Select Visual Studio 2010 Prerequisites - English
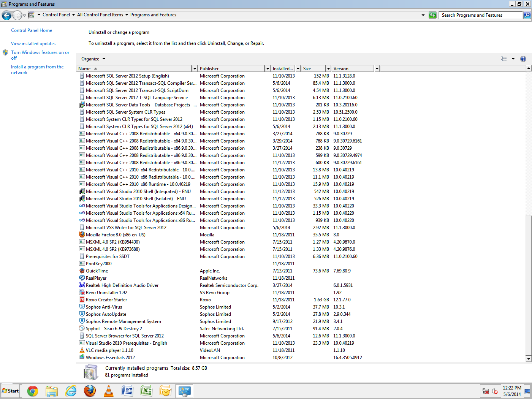The height and width of the screenshot is (399, 532). [127, 343]
